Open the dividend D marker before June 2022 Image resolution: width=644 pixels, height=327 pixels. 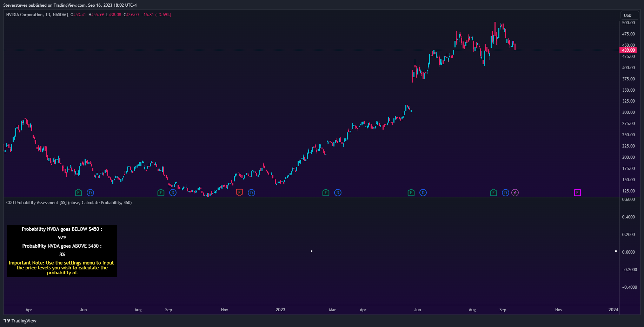[x=91, y=192]
